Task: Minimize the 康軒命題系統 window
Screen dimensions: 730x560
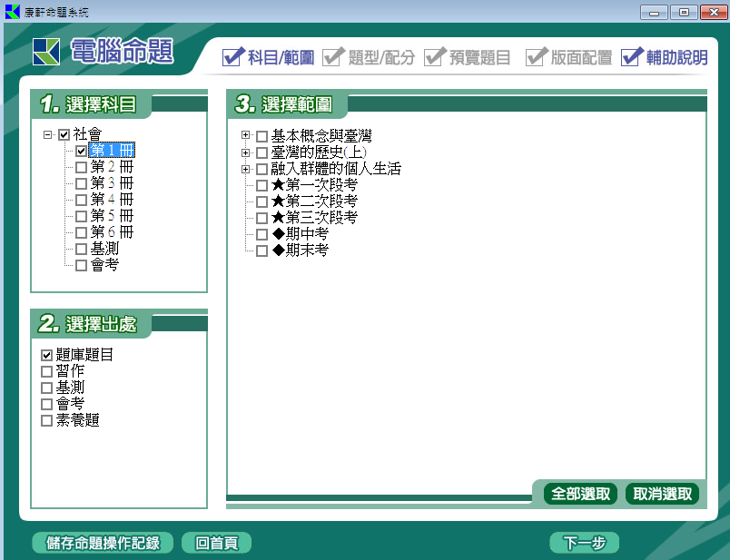Action: (654, 12)
